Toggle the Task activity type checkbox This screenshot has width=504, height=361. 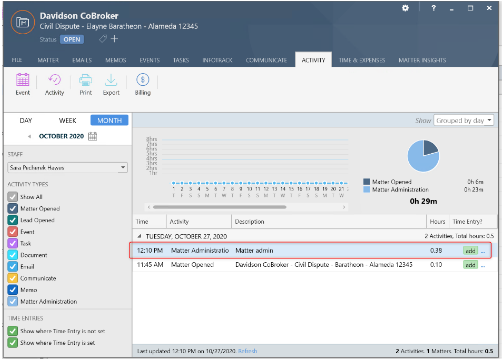click(13, 243)
